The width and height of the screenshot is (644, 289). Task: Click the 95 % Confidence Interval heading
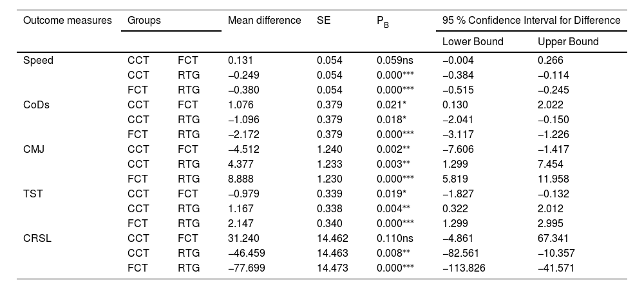tap(531, 20)
